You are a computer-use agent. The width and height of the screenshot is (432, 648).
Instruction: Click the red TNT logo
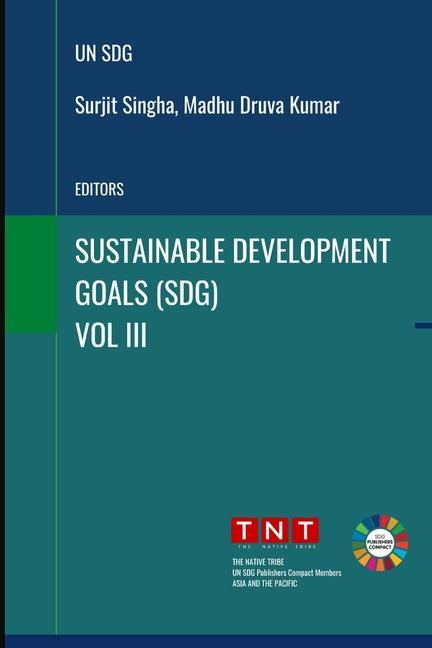pyautogui.click(x=275, y=533)
